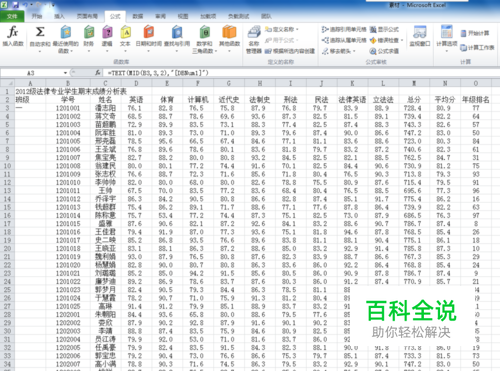Click the AutoSum sigma icon
The height and width of the screenshot is (371, 500).
pos(40,32)
